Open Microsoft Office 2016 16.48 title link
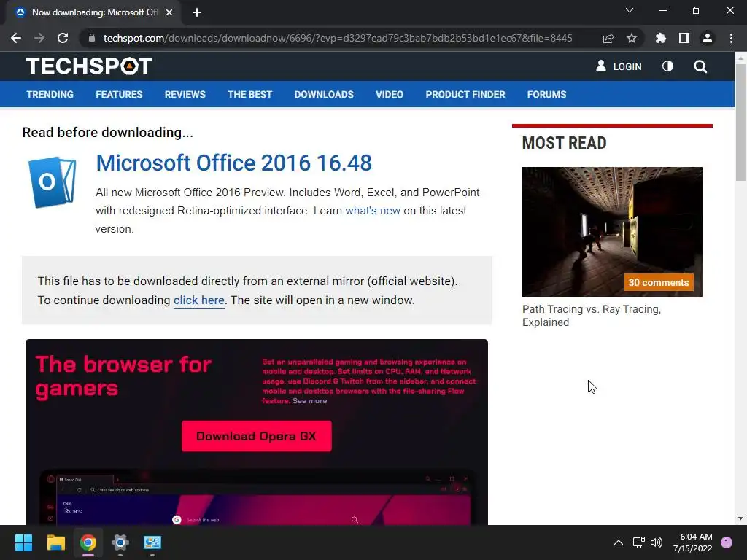The image size is (747, 560). [233, 163]
